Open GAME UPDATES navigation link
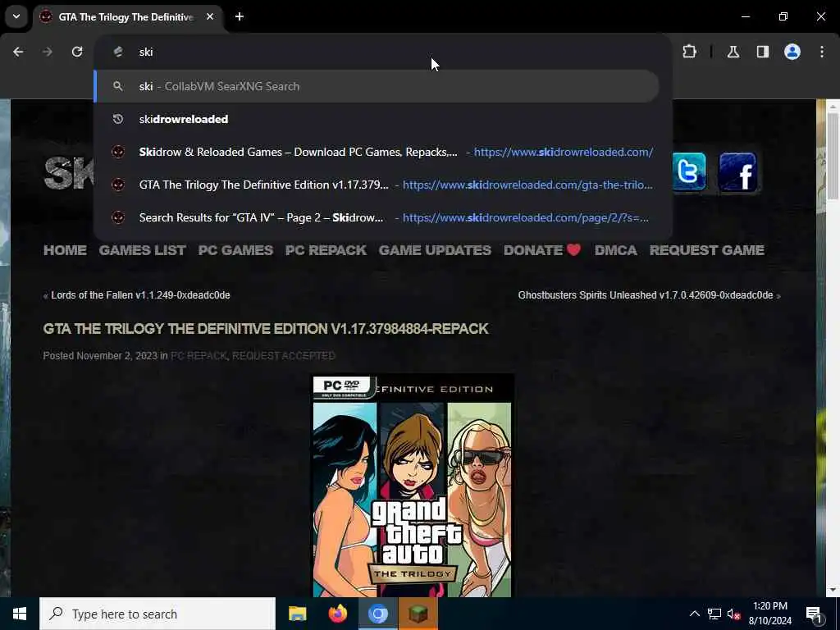This screenshot has height=630, width=840. 435,250
